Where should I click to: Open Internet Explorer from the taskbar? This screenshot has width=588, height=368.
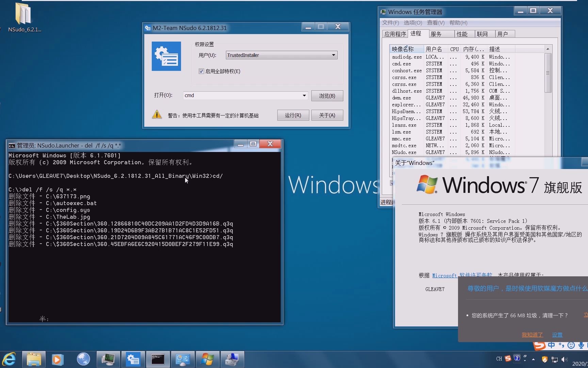[10, 359]
